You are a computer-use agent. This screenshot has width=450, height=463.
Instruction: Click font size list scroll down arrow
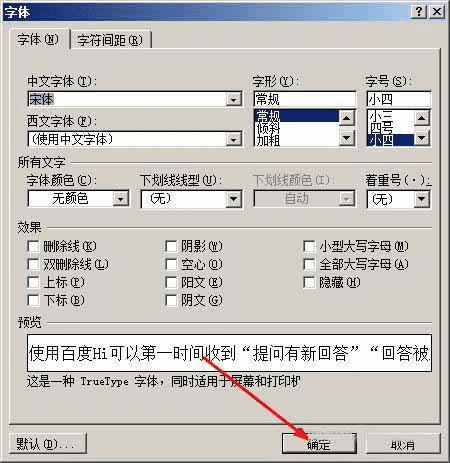click(x=421, y=138)
